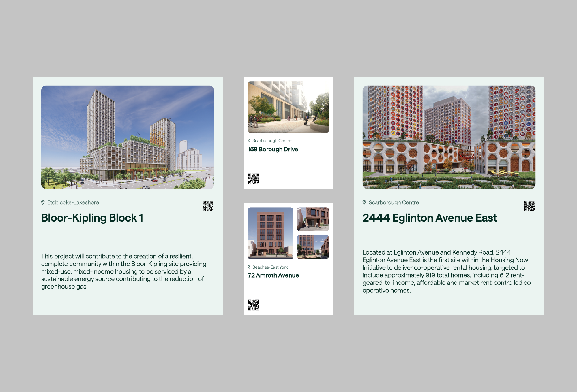
Task: Open the 2444 Eglinton Avenue East colourful towers rendering
Action: [449, 137]
